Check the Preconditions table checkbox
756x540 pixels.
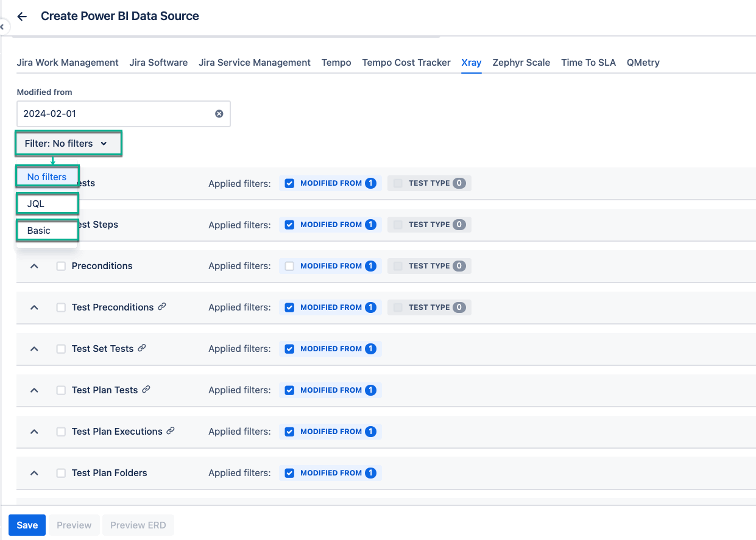tap(61, 266)
